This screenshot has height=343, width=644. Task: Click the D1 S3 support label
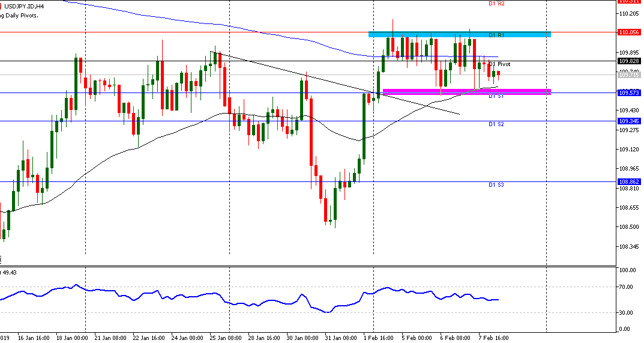click(496, 185)
